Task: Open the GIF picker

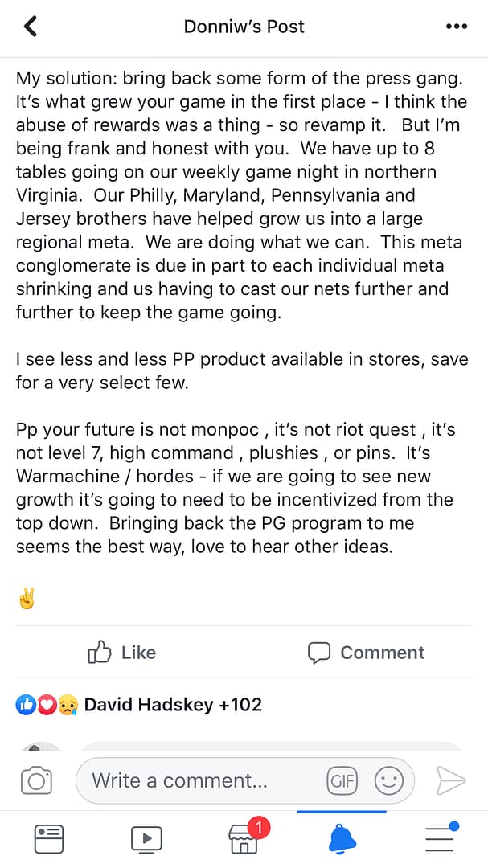Action: point(342,780)
